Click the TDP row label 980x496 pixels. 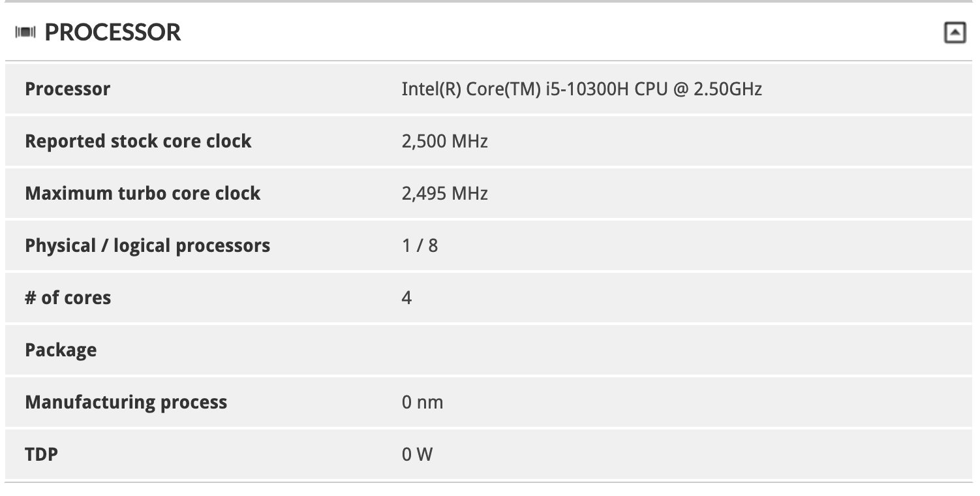(42, 454)
